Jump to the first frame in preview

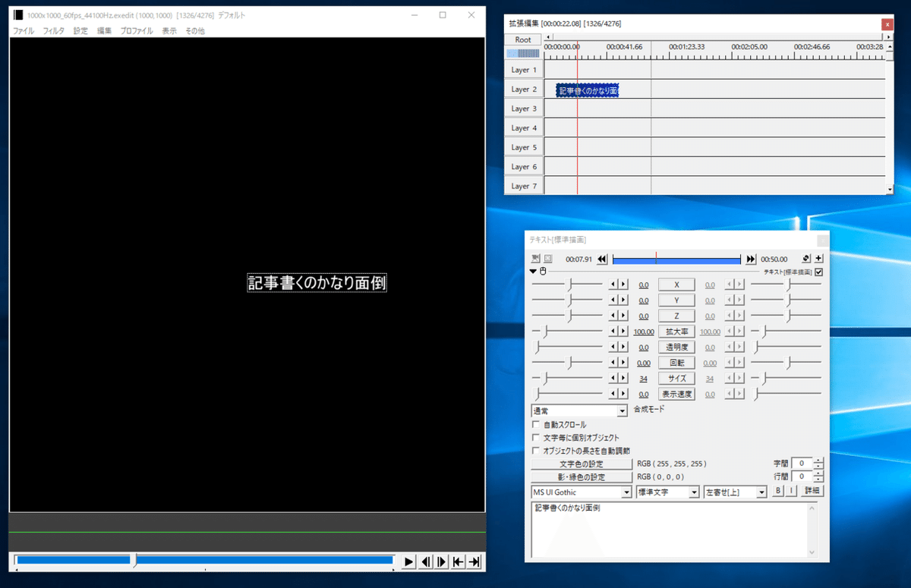(459, 561)
